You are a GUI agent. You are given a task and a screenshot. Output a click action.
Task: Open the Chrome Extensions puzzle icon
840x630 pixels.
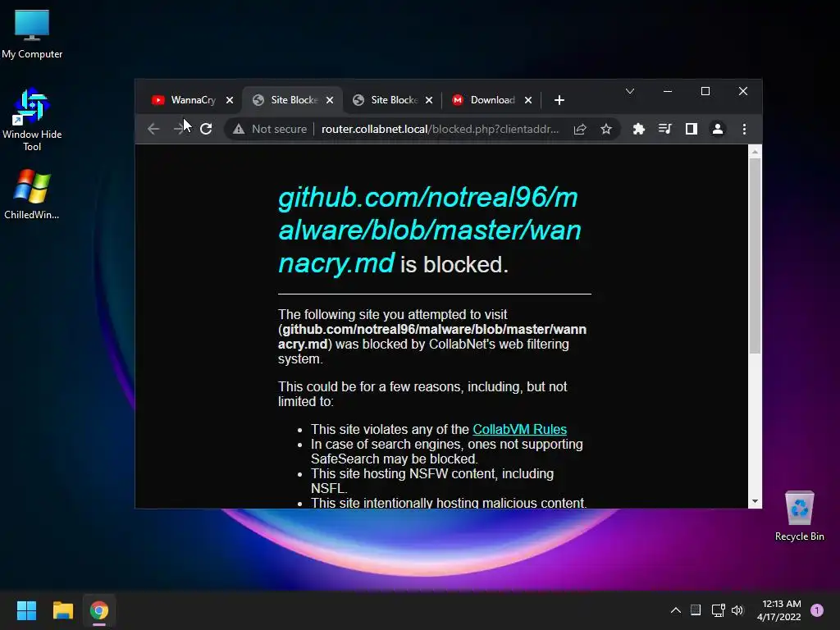(638, 129)
